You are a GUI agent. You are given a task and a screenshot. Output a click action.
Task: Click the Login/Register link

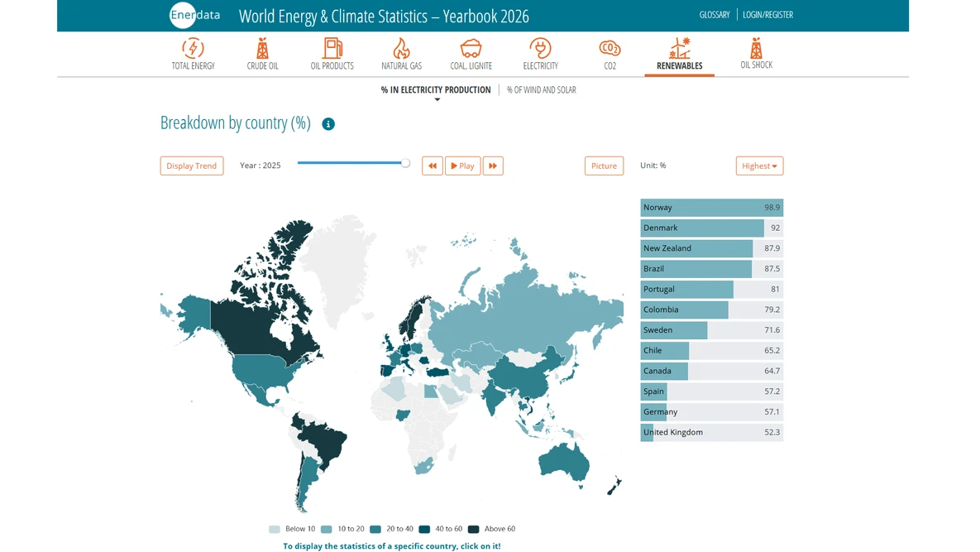click(x=767, y=14)
